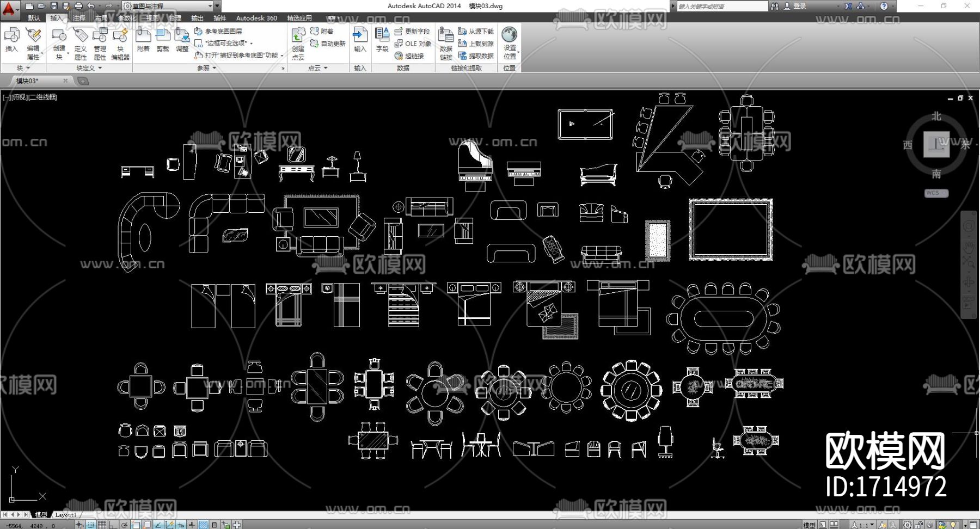Select the 创建块 create block tool

59,43
